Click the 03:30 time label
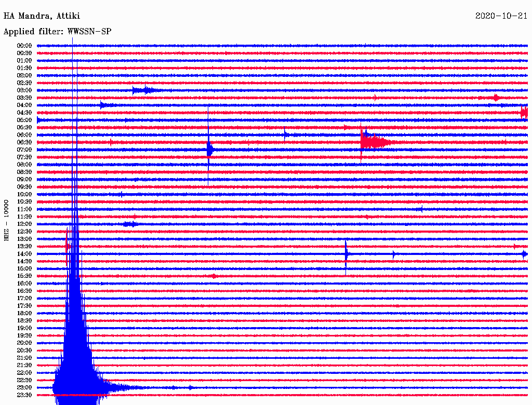 24,98
